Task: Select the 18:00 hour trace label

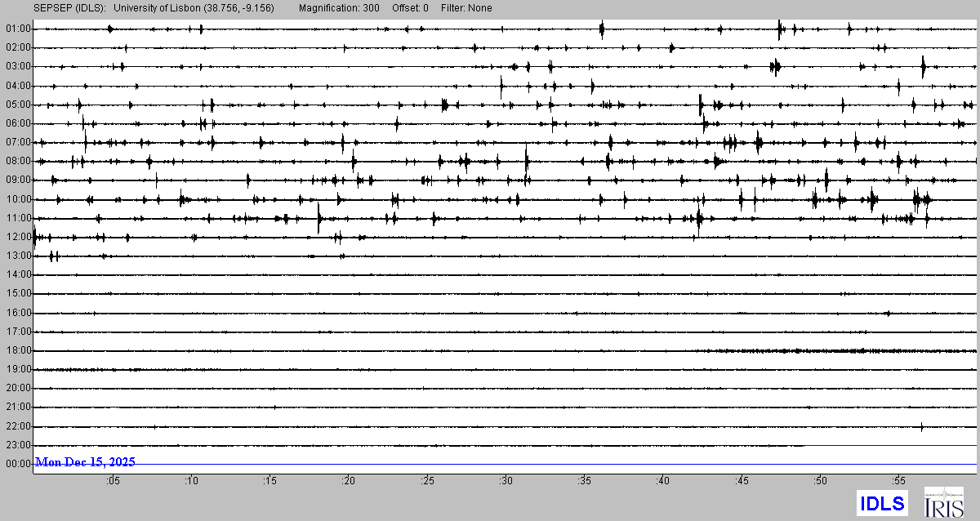Action: click(17, 350)
